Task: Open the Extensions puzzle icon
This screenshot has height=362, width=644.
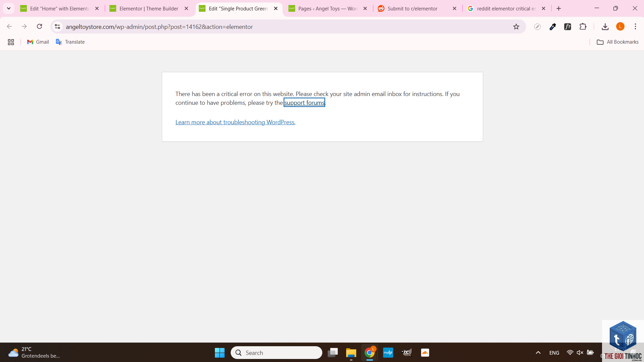Action: (x=583, y=27)
